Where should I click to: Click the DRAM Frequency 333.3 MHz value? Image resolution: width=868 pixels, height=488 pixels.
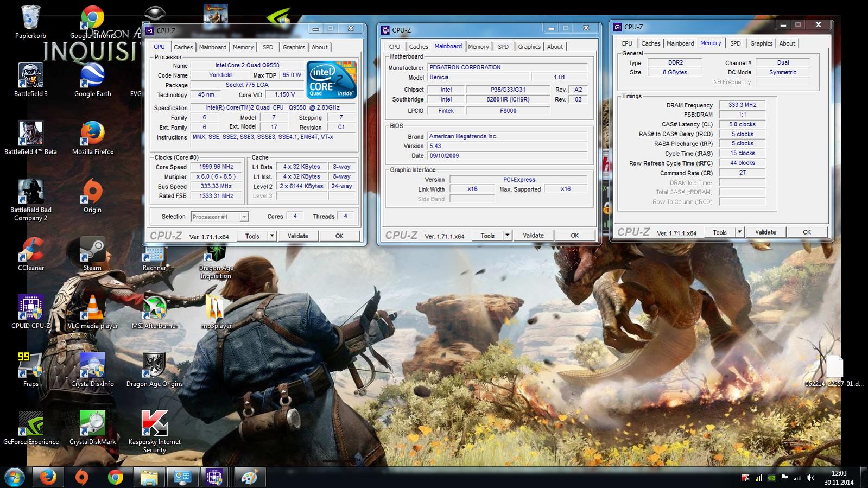point(742,105)
